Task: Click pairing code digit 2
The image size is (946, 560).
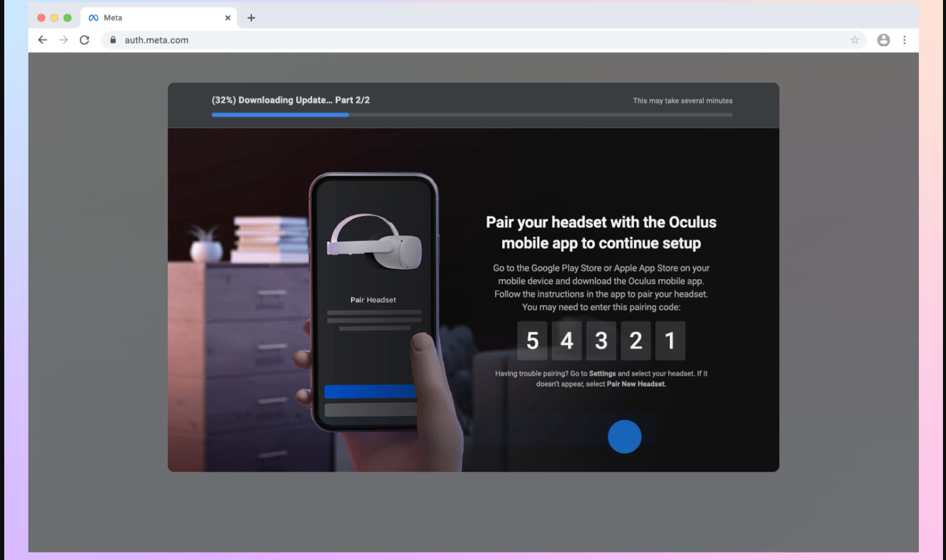Action: pyautogui.click(x=636, y=341)
